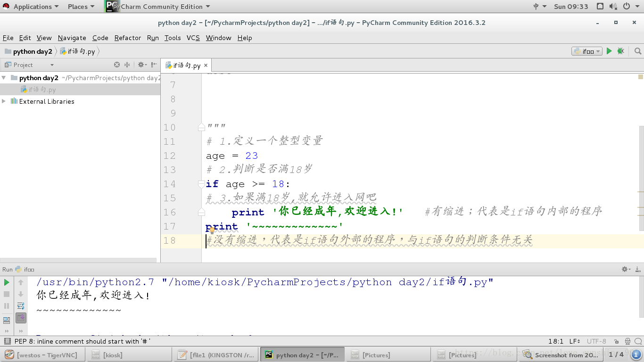Image resolution: width=644 pixels, height=362 pixels.
Task: Open the volume control in system tray
Action: 613,7
